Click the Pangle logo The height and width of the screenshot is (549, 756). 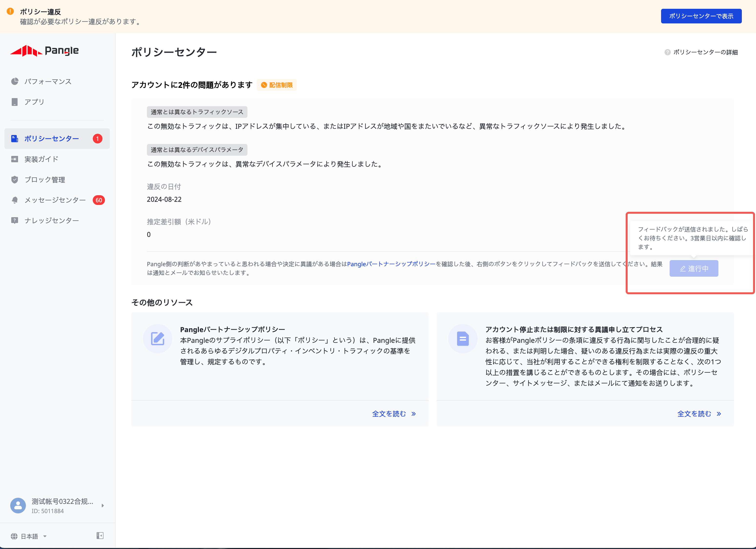point(45,51)
